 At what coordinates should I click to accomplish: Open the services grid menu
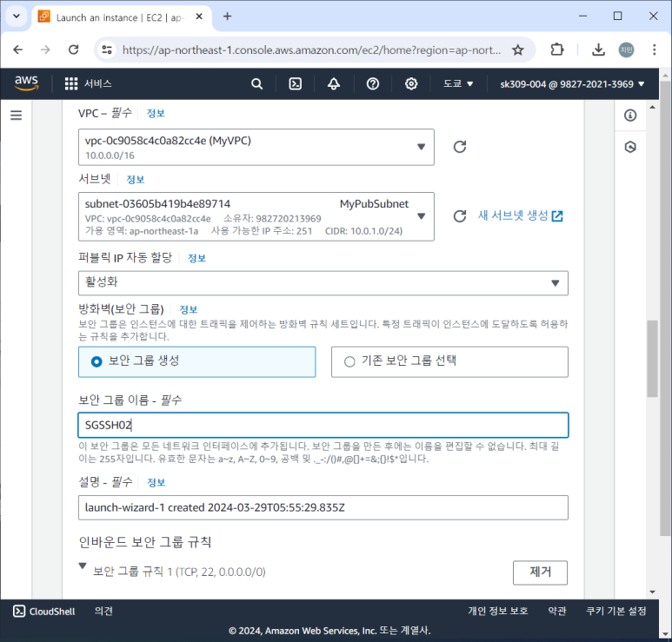click(71, 83)
